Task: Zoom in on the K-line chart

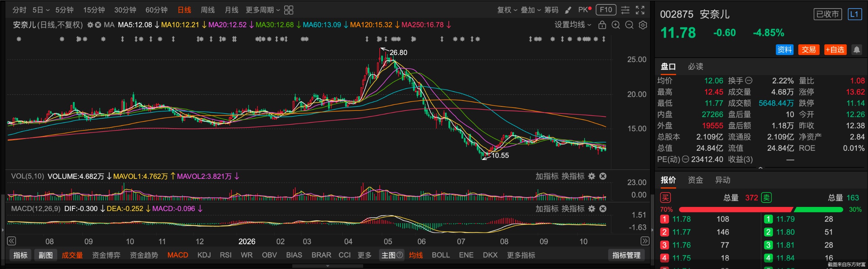Action: (616, 25)
